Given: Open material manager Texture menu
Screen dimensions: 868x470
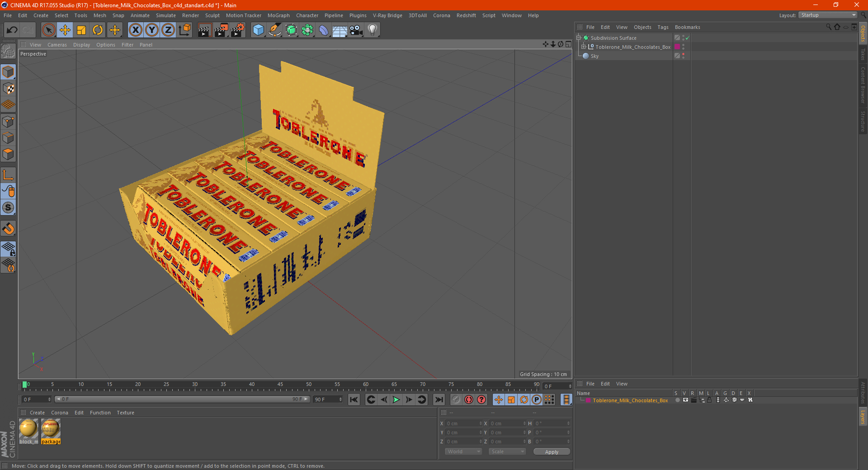Looking at the screenshot, I should tap(125, 413).
